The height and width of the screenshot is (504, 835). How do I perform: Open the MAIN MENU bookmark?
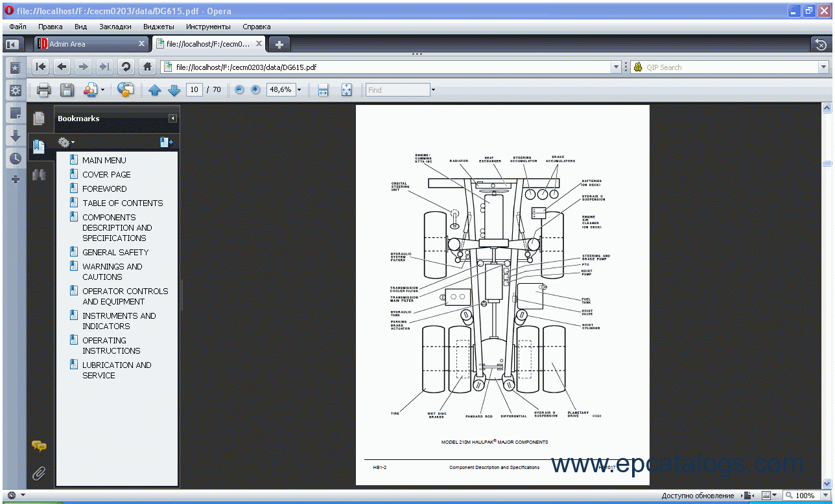coord(104,160)
